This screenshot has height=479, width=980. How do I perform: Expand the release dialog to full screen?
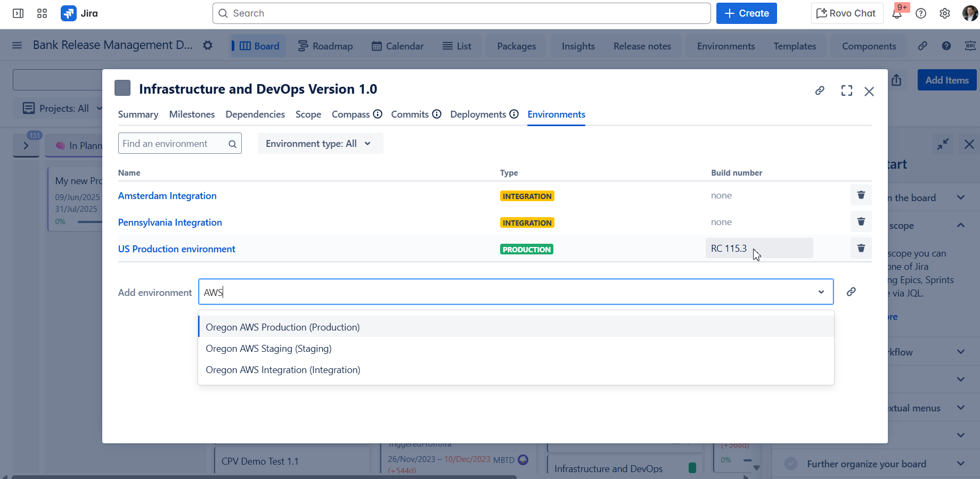click(x=846, y=91)
